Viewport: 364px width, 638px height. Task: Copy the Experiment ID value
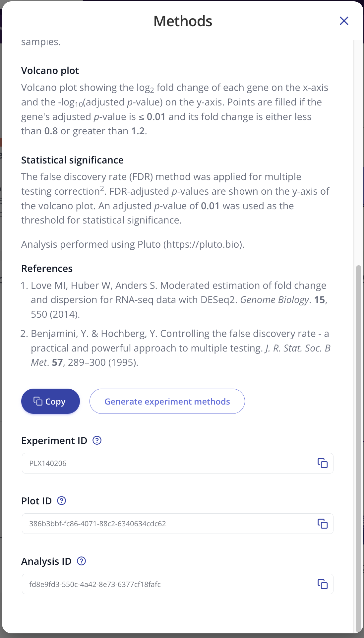[x=323, y=463]
